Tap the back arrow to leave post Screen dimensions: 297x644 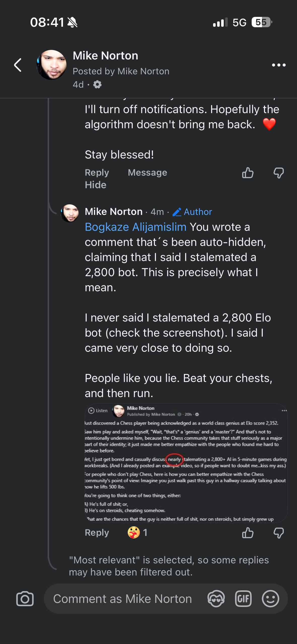(18, 65)
